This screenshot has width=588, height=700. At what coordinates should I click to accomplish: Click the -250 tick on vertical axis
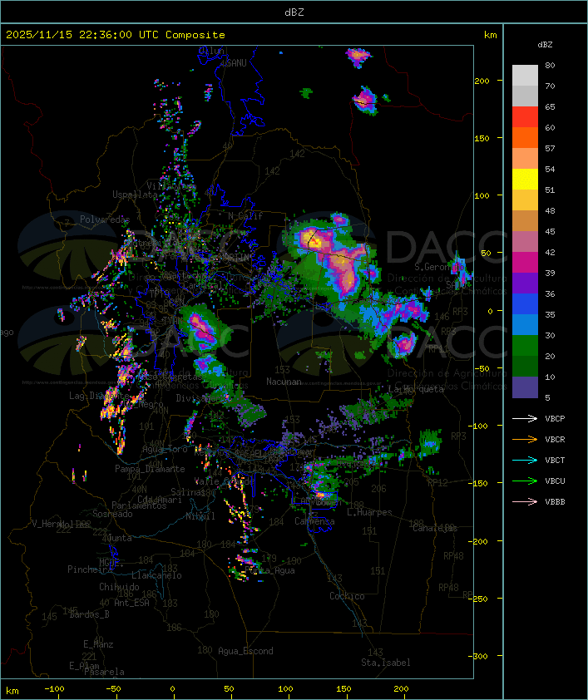point(478,599)
